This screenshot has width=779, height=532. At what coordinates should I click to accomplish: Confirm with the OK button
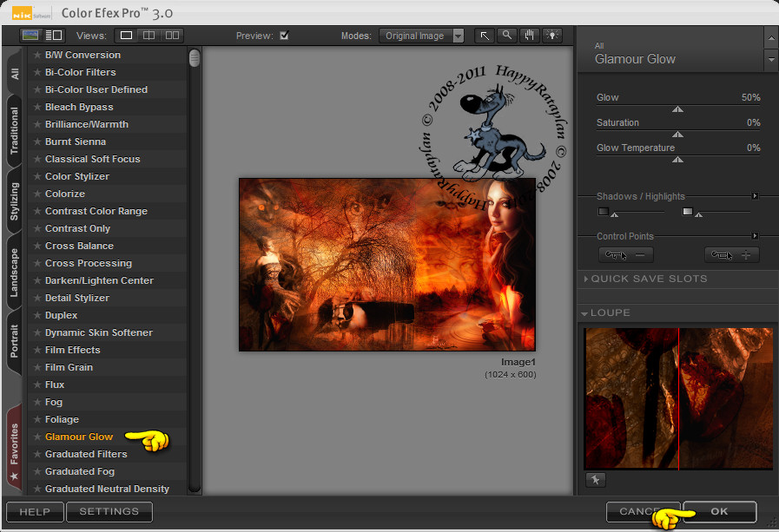point(719,512)
